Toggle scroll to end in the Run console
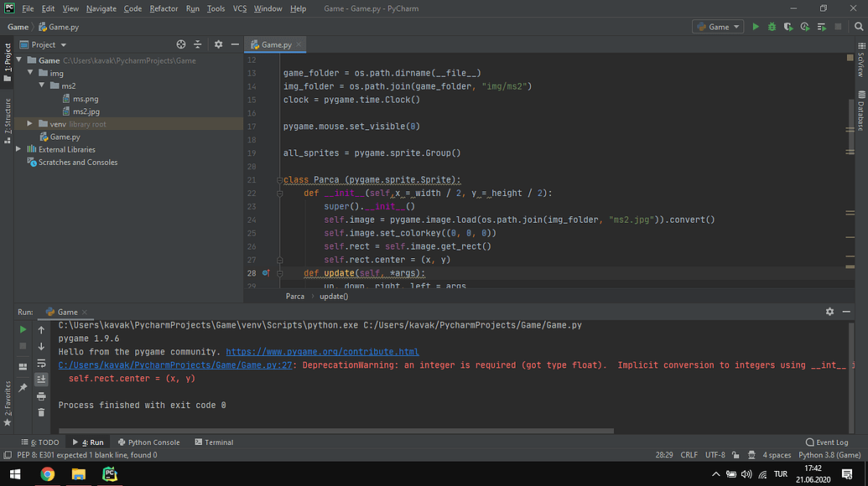The width and height of the screenshot is (868, 486). coord(42,380)
